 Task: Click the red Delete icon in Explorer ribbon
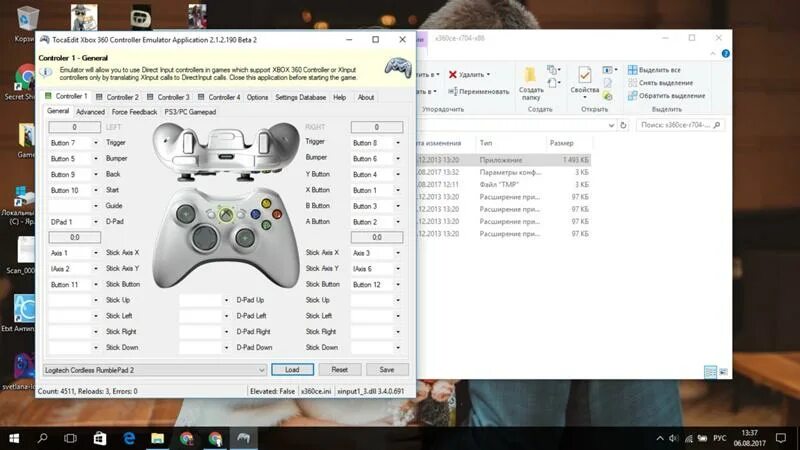tap(452, 74)
